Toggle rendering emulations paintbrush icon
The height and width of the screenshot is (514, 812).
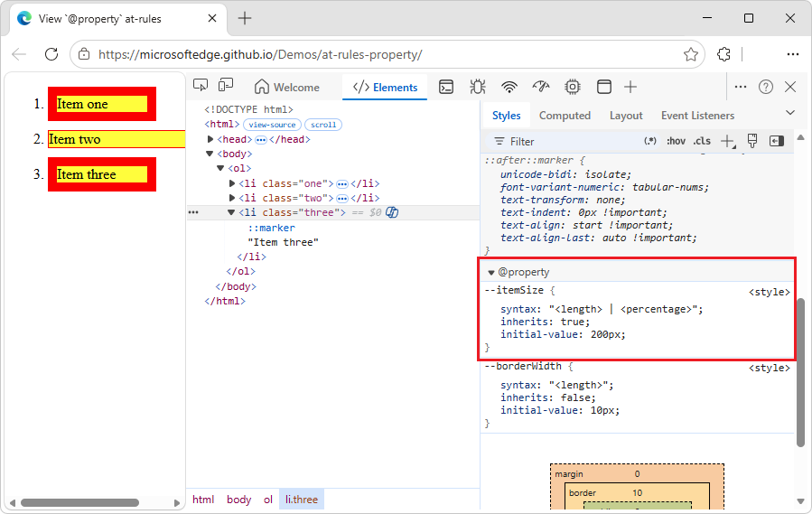click(x=752, y=140)
